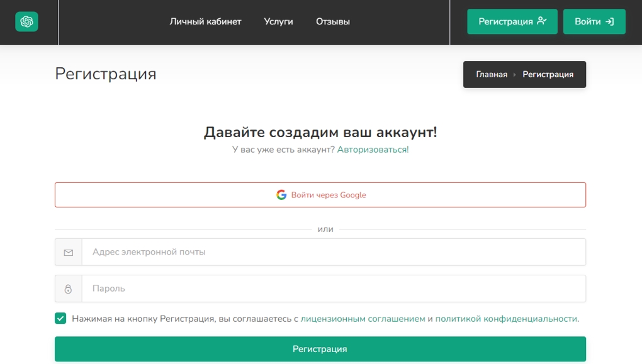This screenshot has height=364, width=642.
Task: Focus the Пароль input field
Action: click(x=334, y=289)
